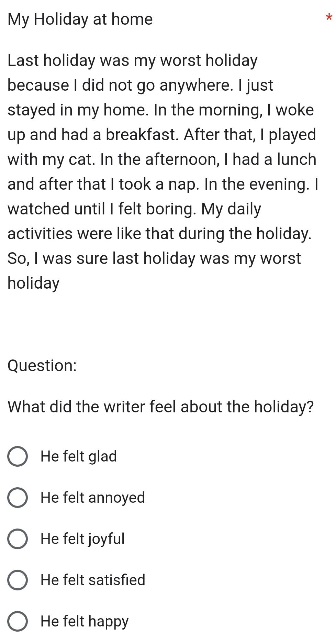This screenshot has width=336, height=644.
Task: Tap the 'He felt satisfied' option text
Action: [93, 580]
